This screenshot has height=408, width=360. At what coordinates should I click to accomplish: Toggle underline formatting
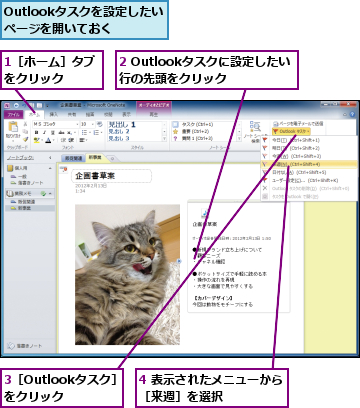53,132
